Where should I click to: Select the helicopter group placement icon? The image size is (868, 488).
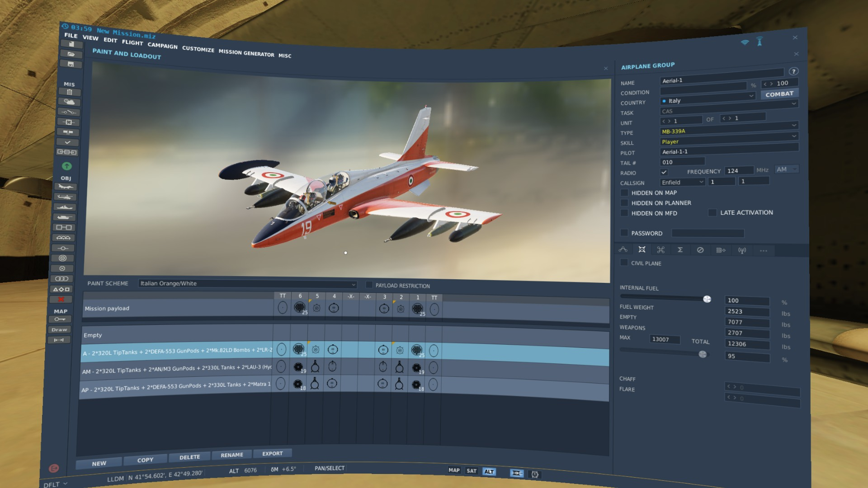[66, 197]
